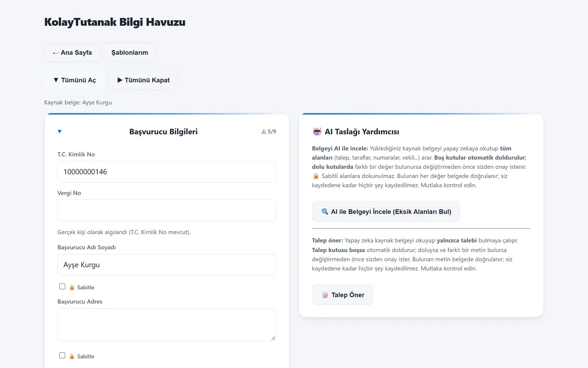The image size is (588, 368).
Task: Click the Başvurucu Bilgileri section title
Action: point(164,132)
